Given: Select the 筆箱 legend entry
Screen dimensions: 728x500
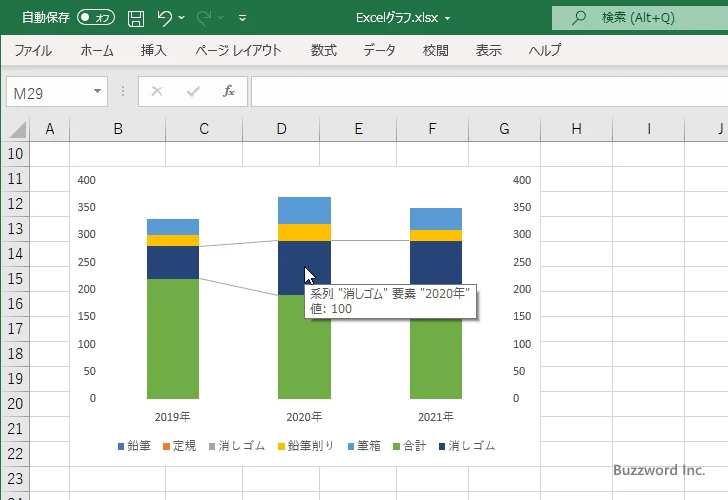Looking at the screenshot, I should 364,446.
